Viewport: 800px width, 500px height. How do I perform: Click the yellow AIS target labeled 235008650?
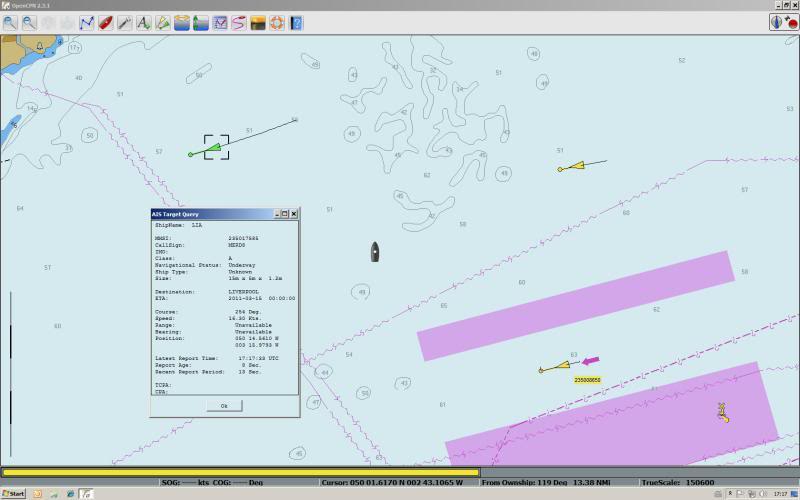click(x=555, y=367)
